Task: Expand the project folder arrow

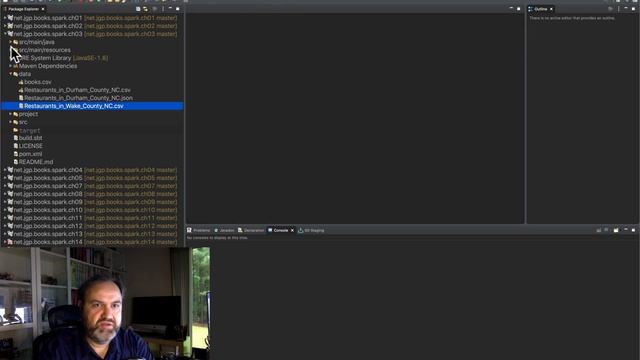Action: coord(10,114)
